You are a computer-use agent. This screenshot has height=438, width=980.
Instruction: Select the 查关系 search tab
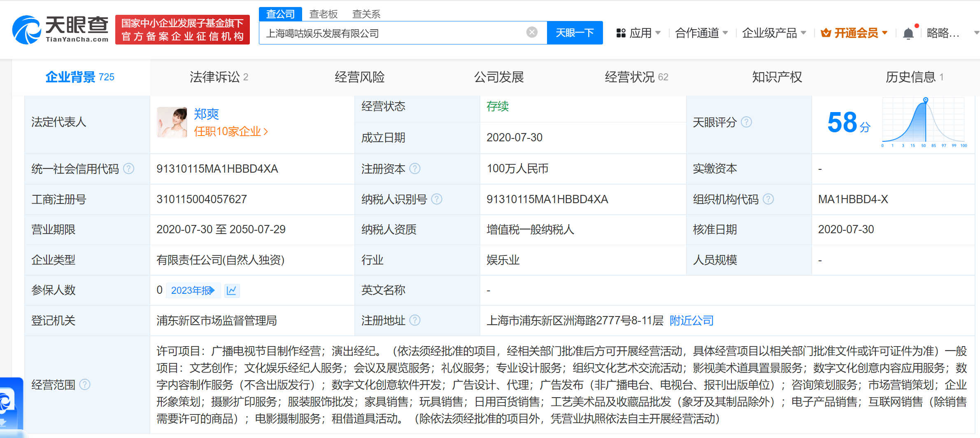(366, 14)
